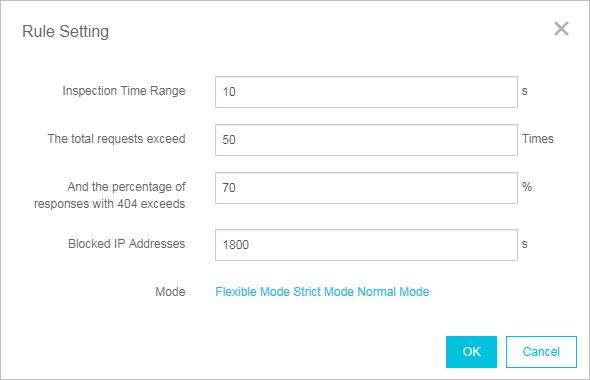This screenshot has width=590, height=380.
Task: Select the 404 response percentage field showing 70
Action: pyautogui.click(x=366, y=188)
